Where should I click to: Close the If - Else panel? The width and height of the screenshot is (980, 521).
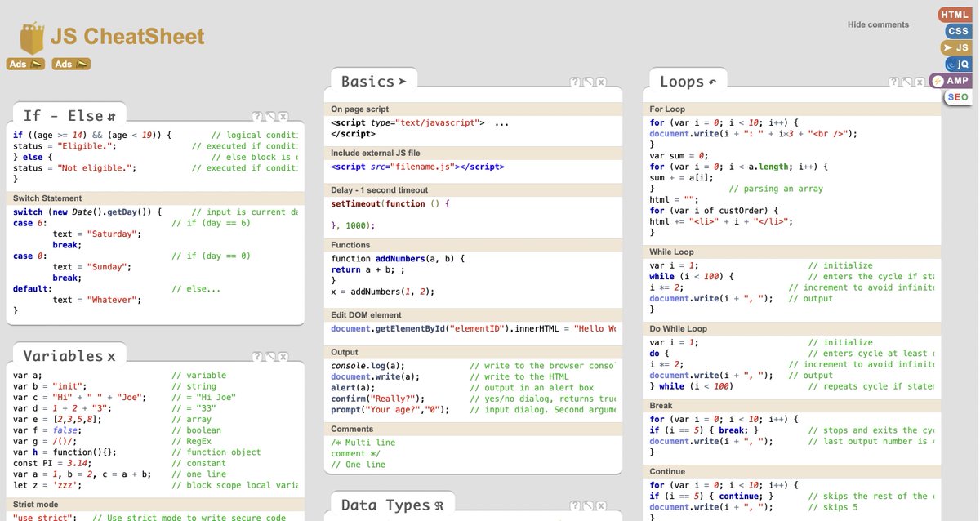tap(283, 117)
